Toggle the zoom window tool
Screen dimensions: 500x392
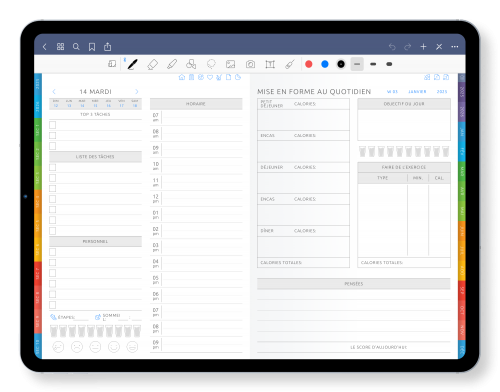(112, 64)
